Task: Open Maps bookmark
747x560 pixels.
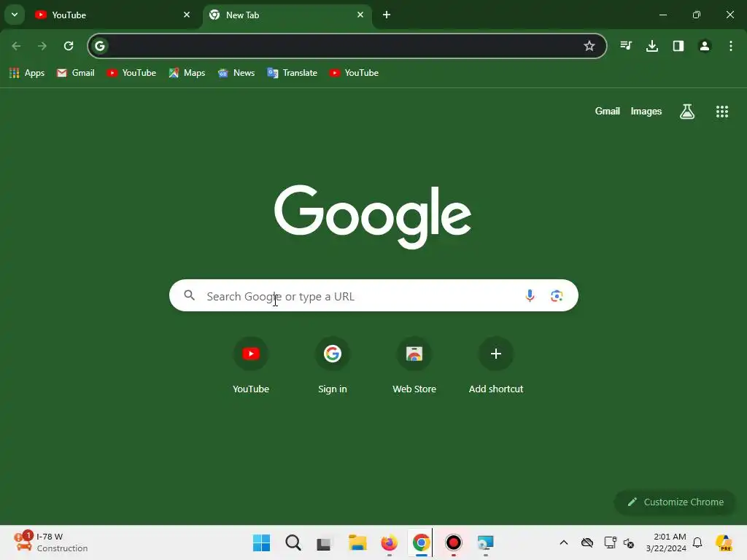Action: [x=187, y=73]
